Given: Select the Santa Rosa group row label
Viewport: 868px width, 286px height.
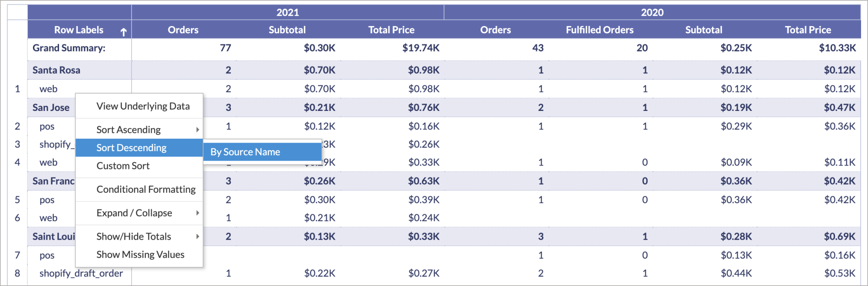Looking at the screenshot, I should point(56,70).
